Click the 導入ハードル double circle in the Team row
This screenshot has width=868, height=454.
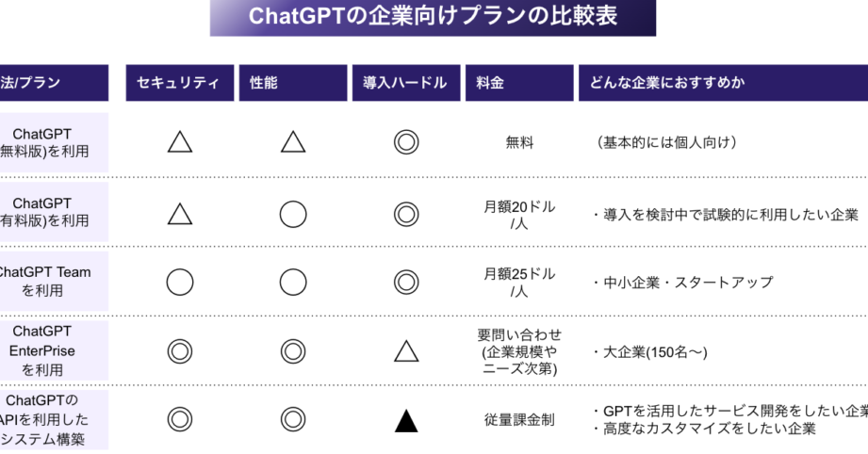click(406, 282)
